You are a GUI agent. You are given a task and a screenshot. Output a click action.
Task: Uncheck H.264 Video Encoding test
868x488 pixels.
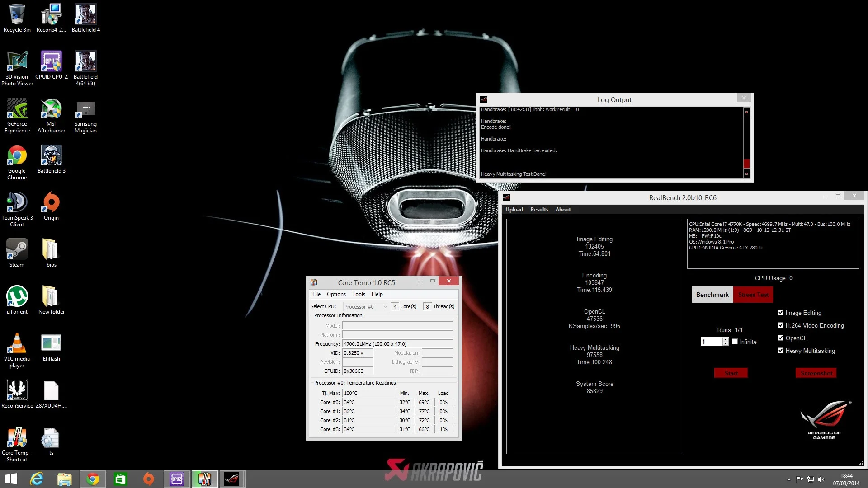tap(780, 325)
